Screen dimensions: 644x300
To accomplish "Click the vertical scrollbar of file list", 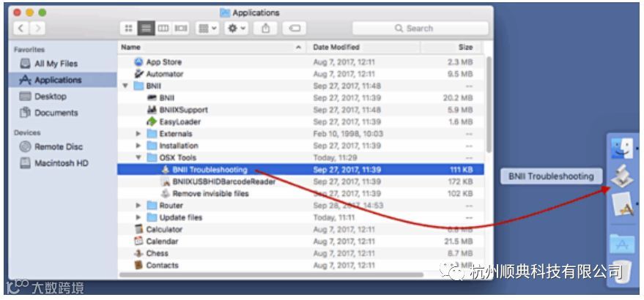I will click(489, 105).
